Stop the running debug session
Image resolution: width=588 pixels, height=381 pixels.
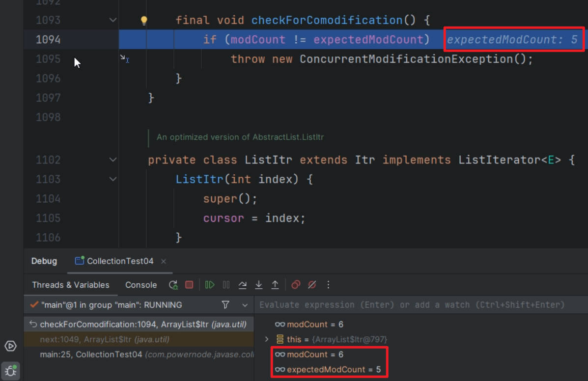pos(189,285)
